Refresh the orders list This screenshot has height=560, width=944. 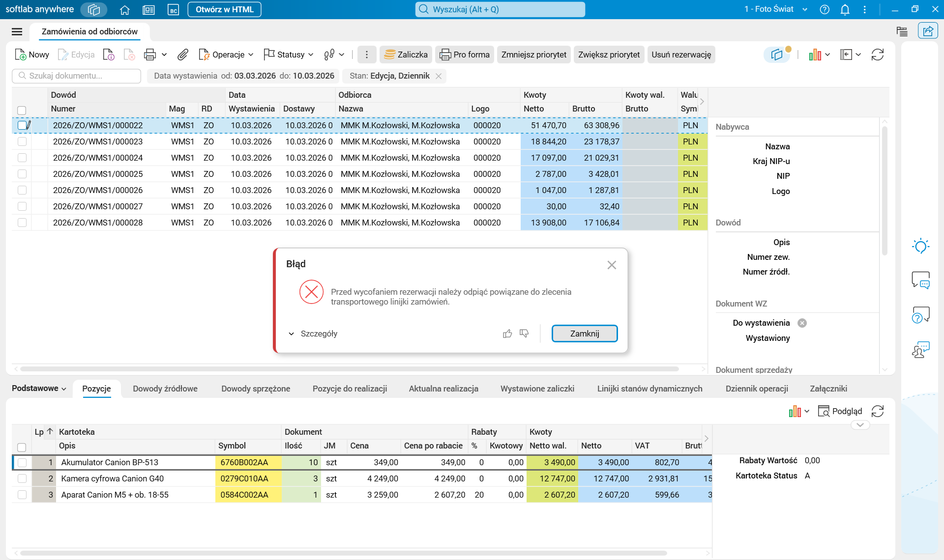tap(878, 55)
